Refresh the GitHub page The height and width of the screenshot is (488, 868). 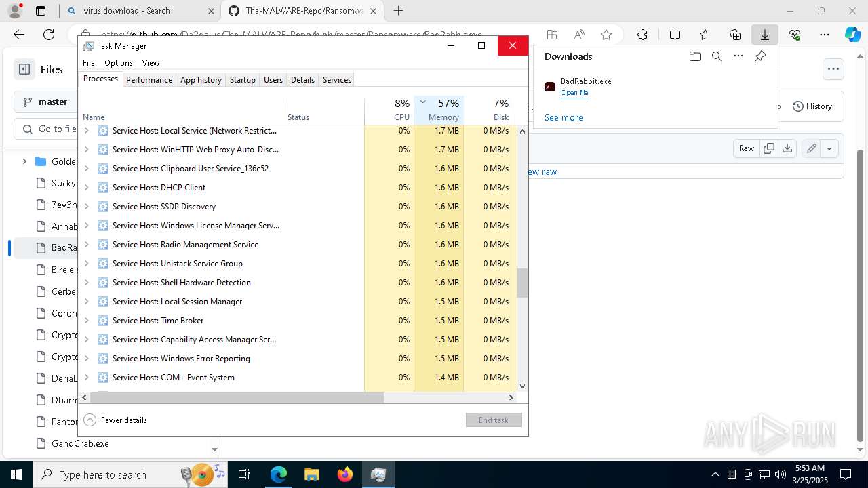[49, 35]
